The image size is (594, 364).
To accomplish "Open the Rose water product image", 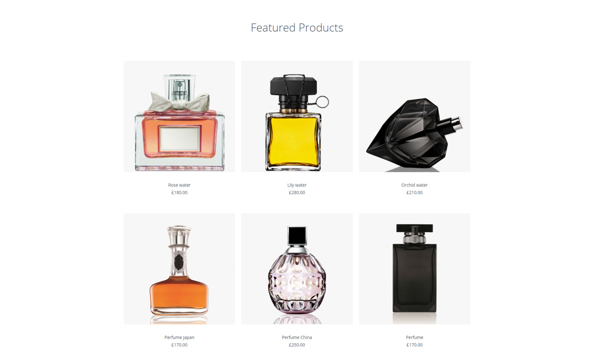I will (x=179, y=116).
